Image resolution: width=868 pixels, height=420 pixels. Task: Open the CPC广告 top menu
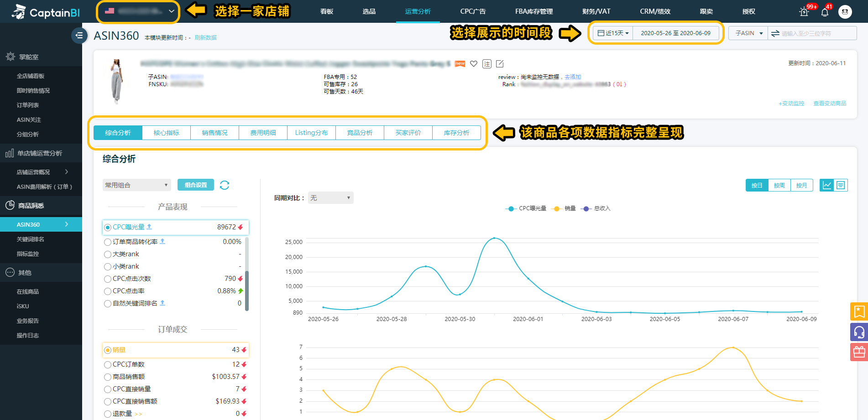pos(473,11)
